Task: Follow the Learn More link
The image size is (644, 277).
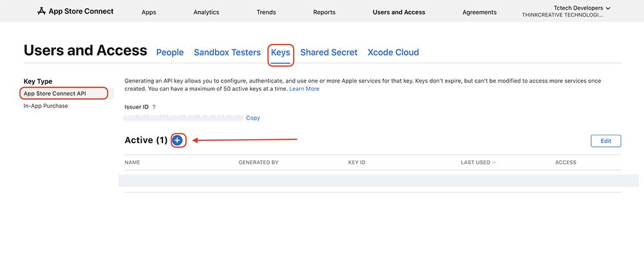Action: coord(305,89)
